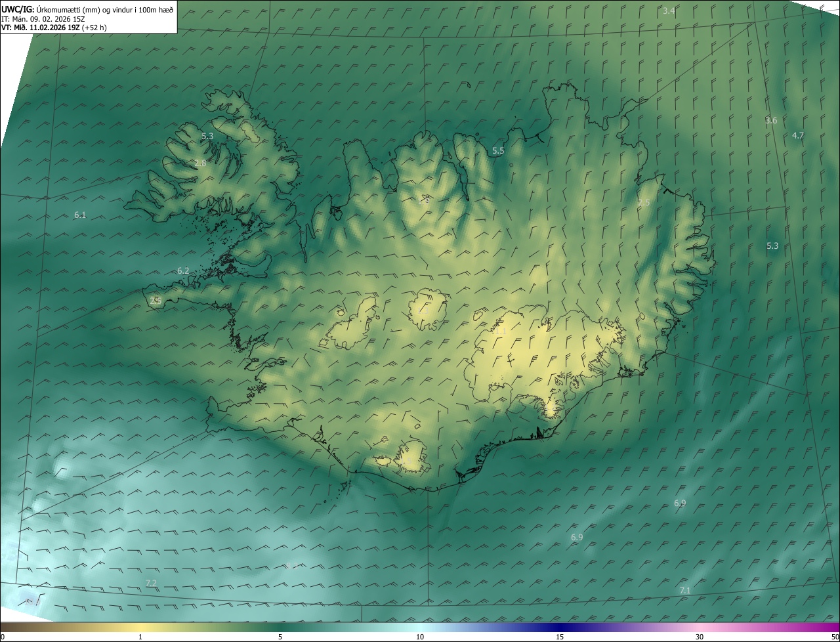The height and width of the screenshot is (642, 840).
Task: Select the colour scale tick label 50
Action: click(835, 637)
